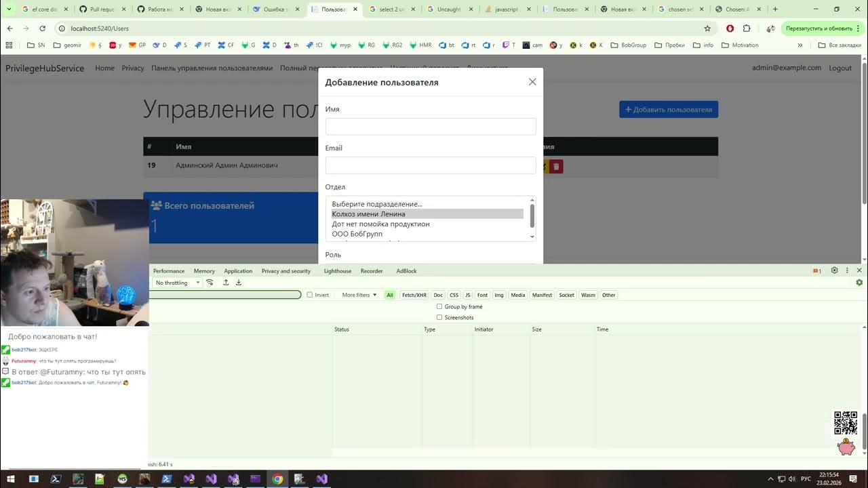The width and height of the screenshot is (868, 488).
Task: Click the Logout link
Action: [x=840, y=68]
